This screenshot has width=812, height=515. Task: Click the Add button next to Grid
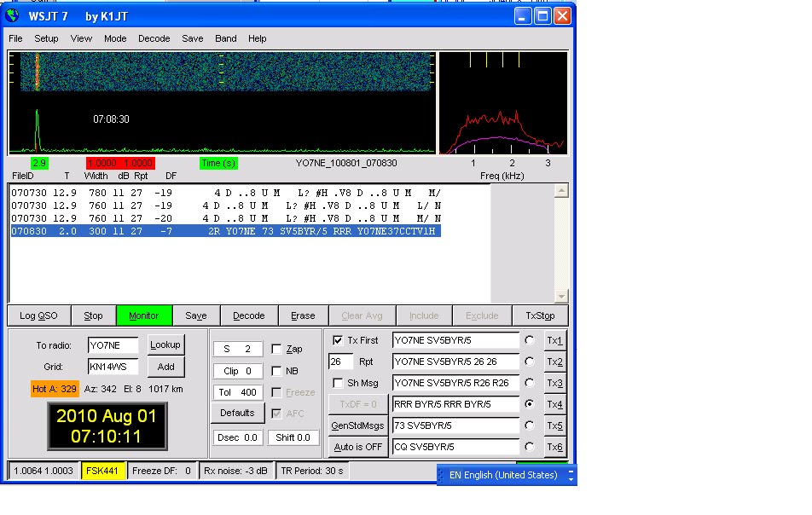(x=165, y=367)
